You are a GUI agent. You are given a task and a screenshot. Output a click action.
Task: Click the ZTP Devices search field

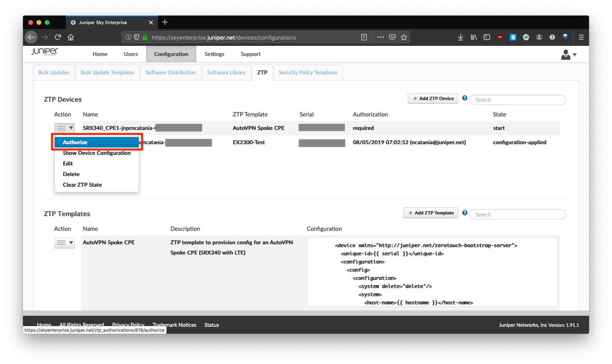[x=518, y=100]
